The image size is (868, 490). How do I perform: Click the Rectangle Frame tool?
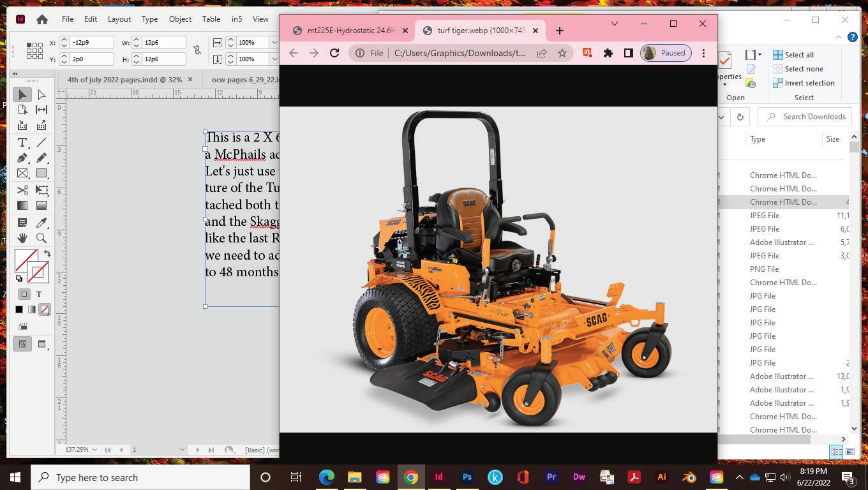tap(22, 174)
